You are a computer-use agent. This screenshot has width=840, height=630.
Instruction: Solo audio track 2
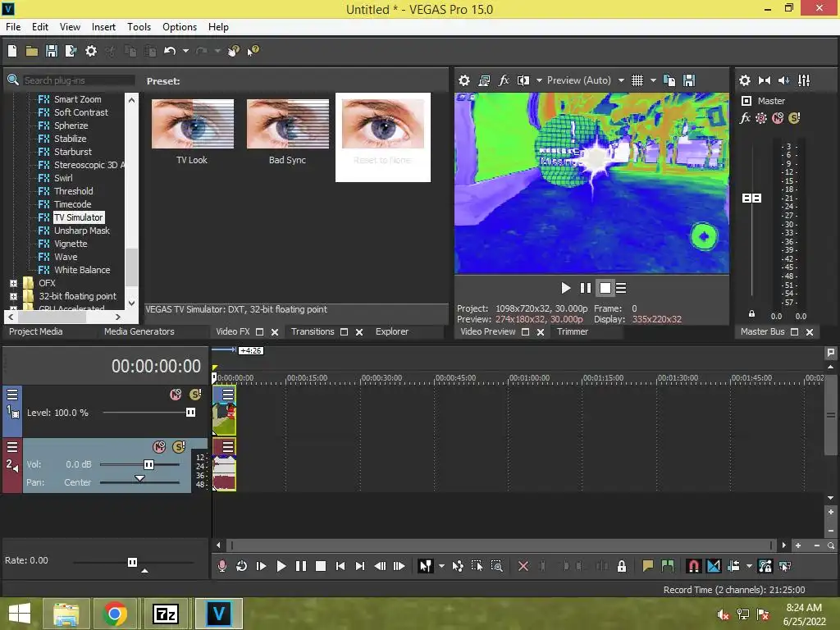click(x=179, y=447)
